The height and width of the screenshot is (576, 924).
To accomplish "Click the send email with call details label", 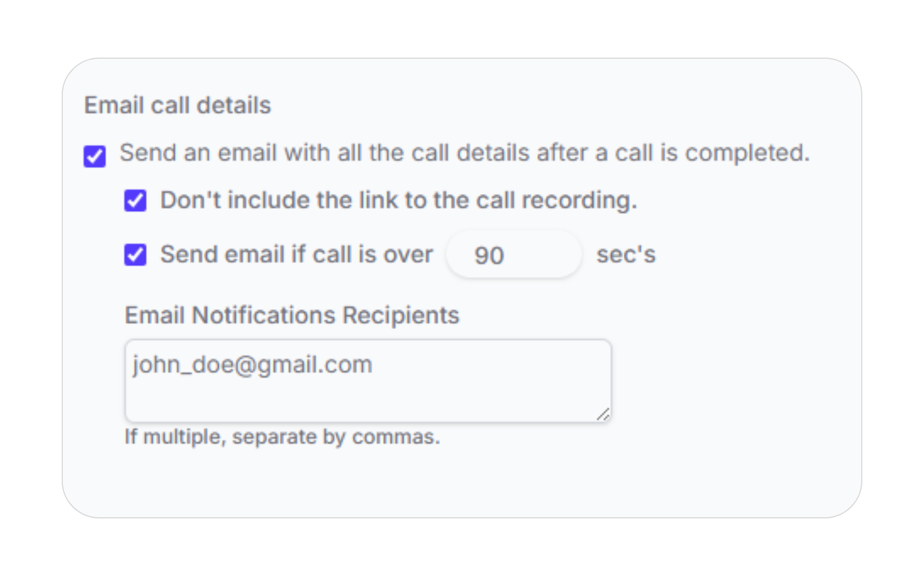I will (464, 153).
